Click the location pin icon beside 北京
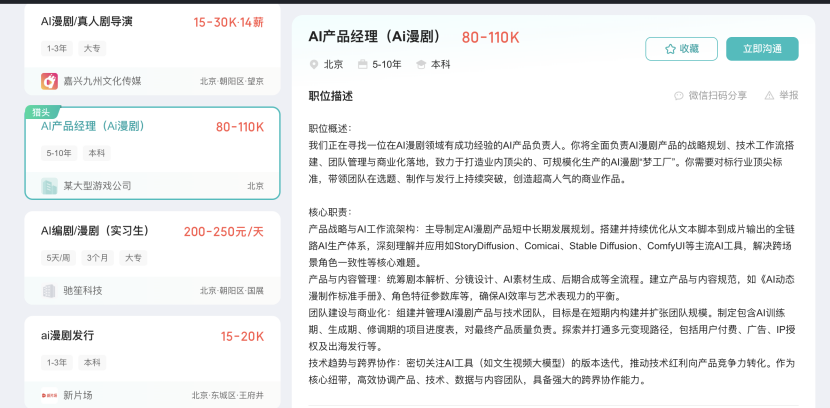This screenshot has height=408, width=830. pyautogui.click(x=313, y=65)
